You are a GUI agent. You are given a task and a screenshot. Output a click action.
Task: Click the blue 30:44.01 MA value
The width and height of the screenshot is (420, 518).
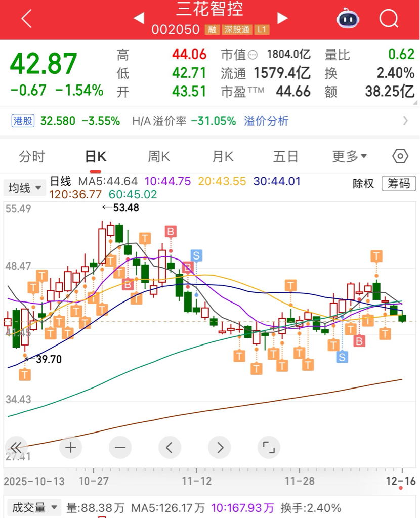click(x=277, y=181)
